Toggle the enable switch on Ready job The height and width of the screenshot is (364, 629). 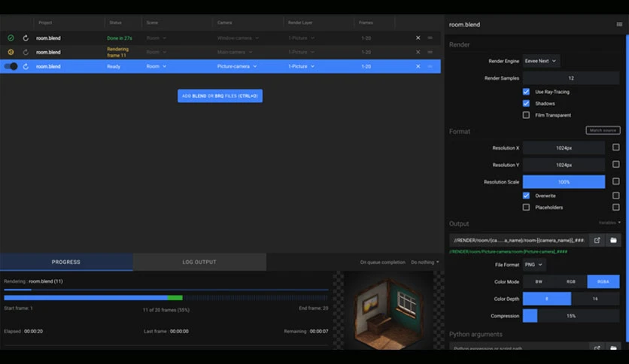coord(11,66)
